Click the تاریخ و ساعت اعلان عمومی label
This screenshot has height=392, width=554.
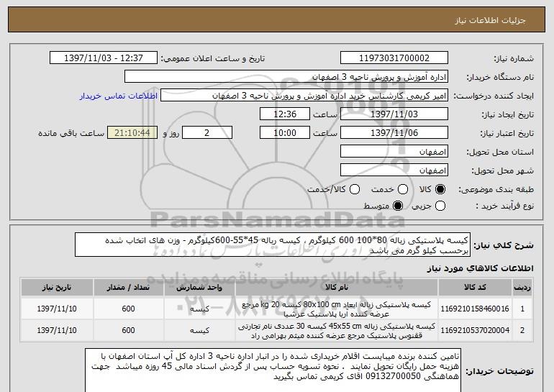tap(213, 59)
